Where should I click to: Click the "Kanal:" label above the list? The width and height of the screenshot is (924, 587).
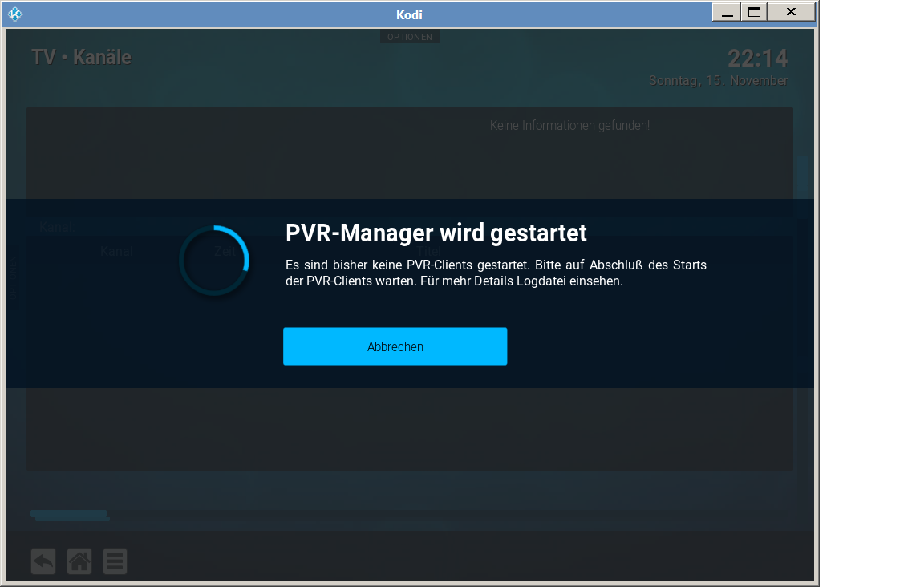coord(57,227)
